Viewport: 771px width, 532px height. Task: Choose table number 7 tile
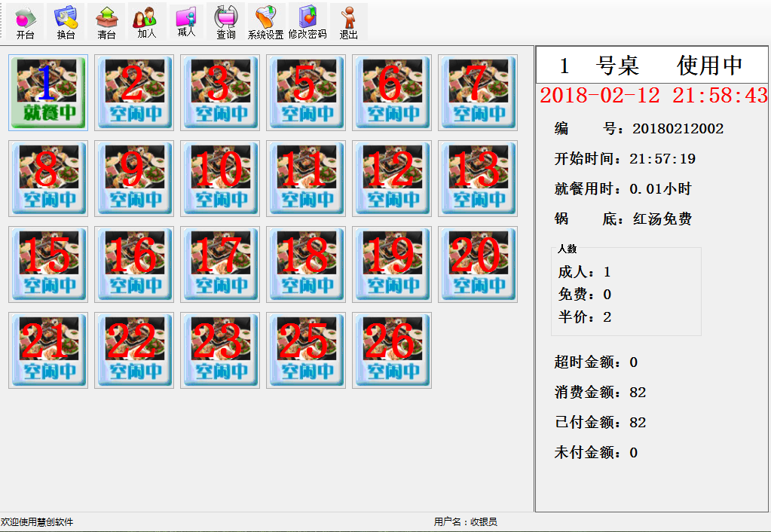(x=478, y=93)
